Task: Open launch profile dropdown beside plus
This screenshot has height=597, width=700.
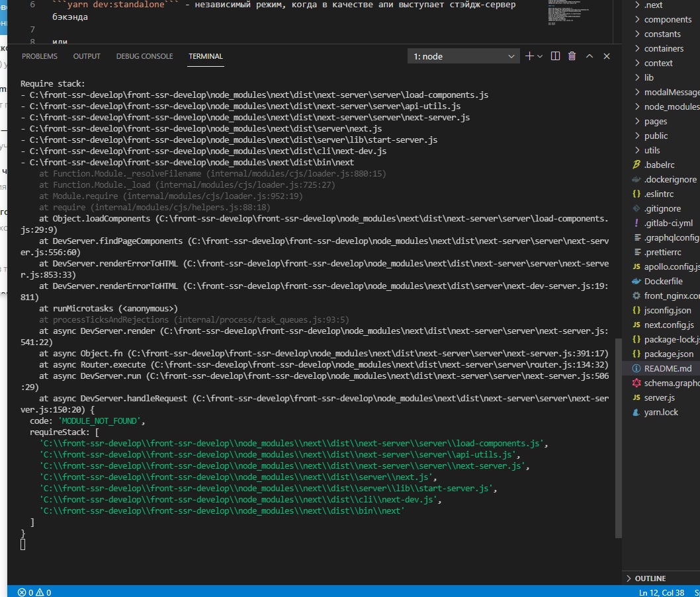Action: click(x=540, y=57)
